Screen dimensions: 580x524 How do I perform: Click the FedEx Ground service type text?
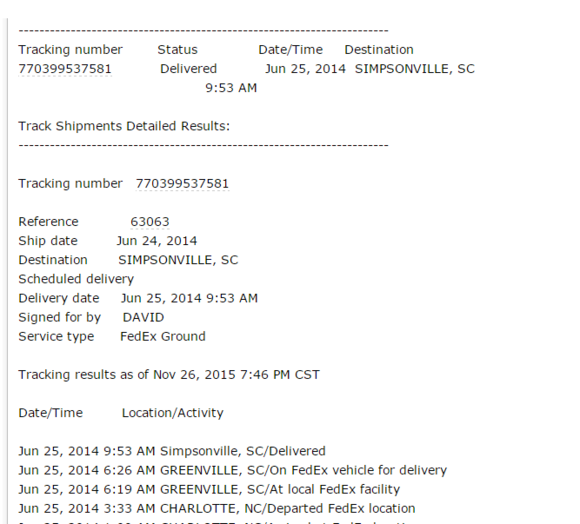(163, 337)
